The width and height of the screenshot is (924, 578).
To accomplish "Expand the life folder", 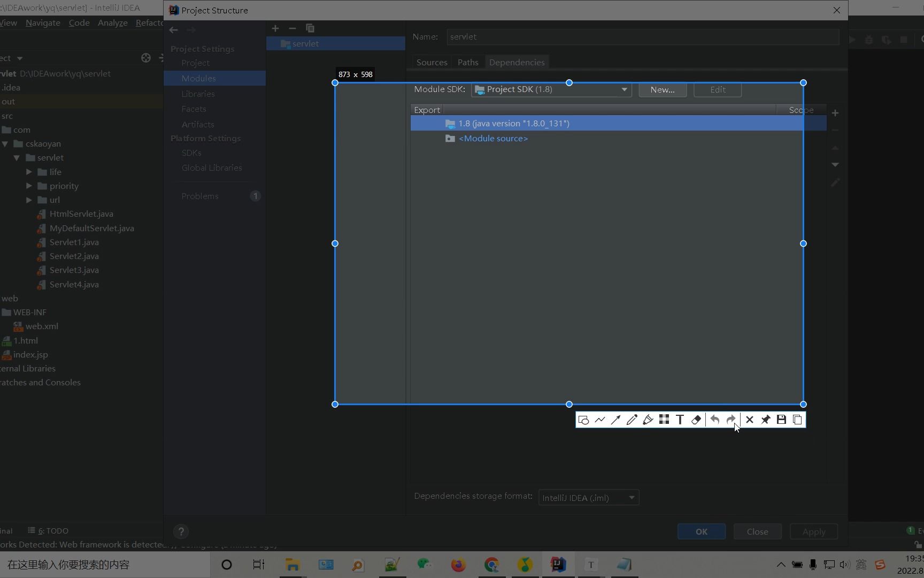I will tap(29, 172).
